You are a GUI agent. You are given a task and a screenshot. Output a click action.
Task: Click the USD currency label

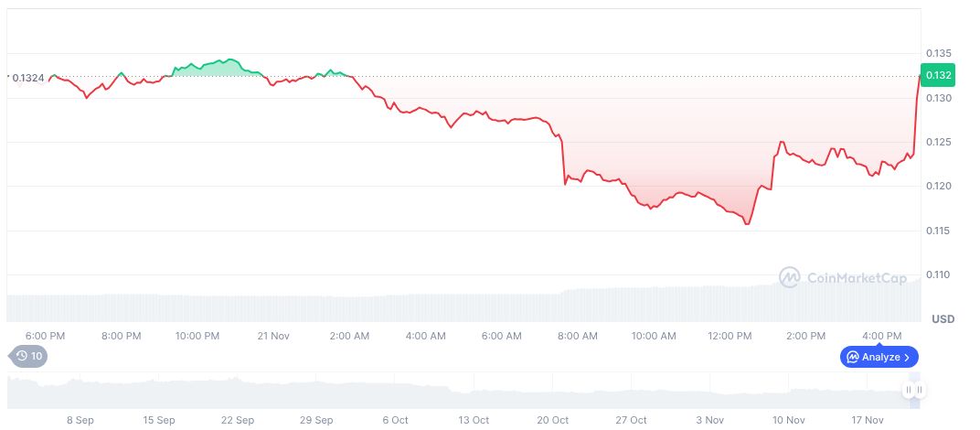[x=943, y=318]
